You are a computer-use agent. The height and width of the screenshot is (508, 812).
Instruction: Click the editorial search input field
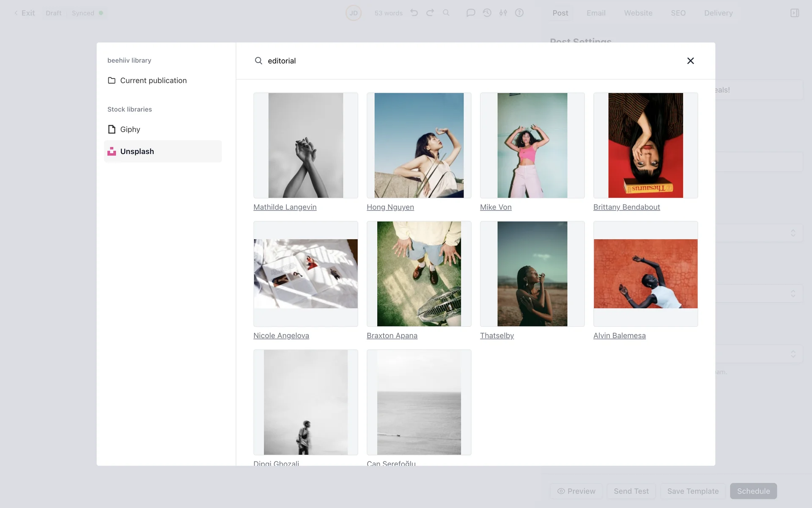(x=465, y=61)
